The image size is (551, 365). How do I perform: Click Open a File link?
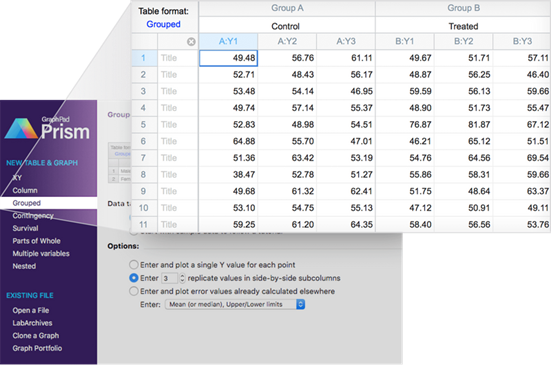coord(31,311)
